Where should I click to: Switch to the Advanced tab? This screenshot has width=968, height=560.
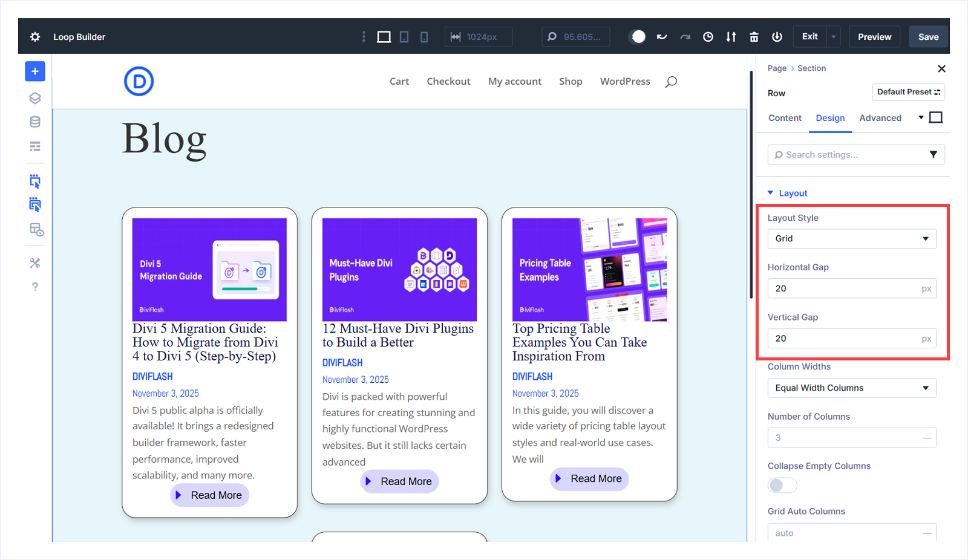880,118
